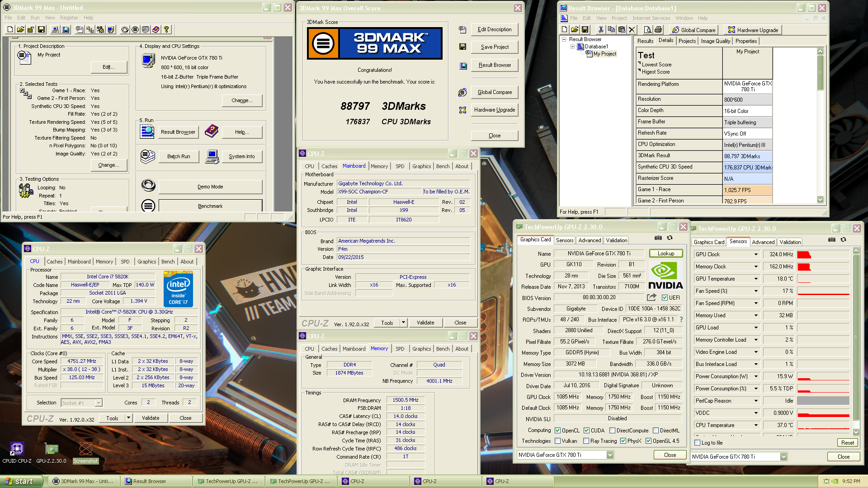The width and height of the screenshot is (868, 488).
Task: Open PerfCap Reason sensor dropdown
Action: [755, 401]
